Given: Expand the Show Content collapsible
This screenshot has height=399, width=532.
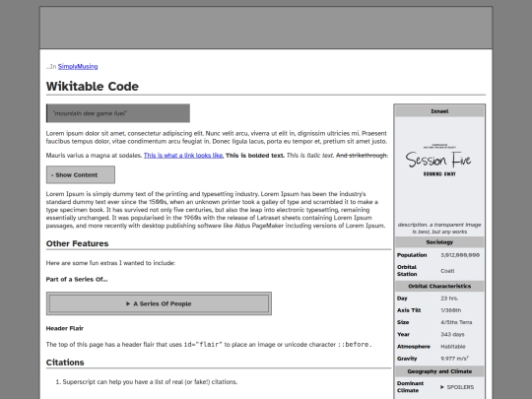Looking at the screenshot, I should 81,174.
